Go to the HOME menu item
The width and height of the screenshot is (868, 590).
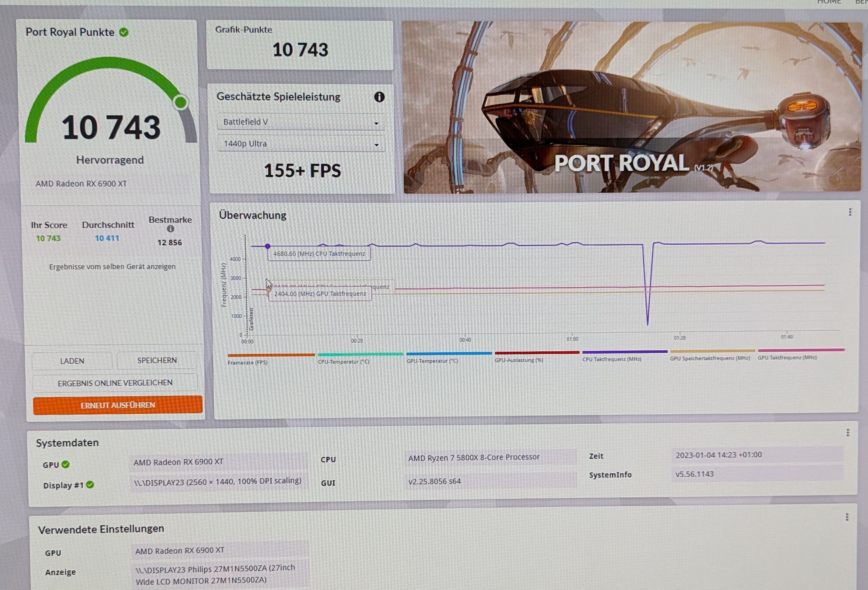point(829,2)
